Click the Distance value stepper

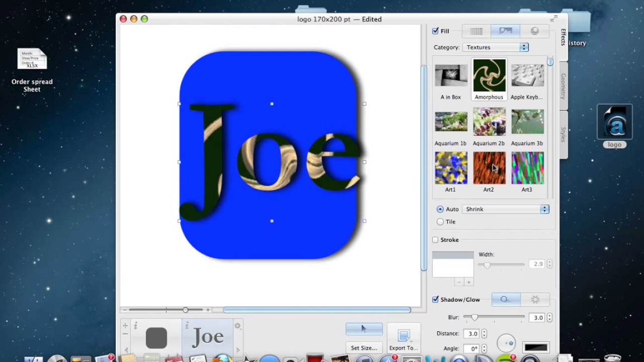tap(484, 333)
